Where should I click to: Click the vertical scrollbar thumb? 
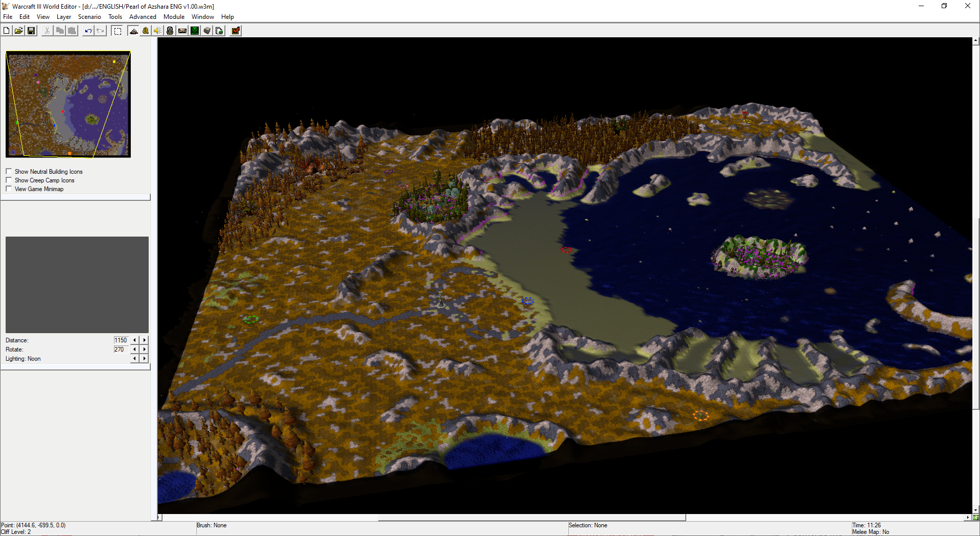click(976, 313)
